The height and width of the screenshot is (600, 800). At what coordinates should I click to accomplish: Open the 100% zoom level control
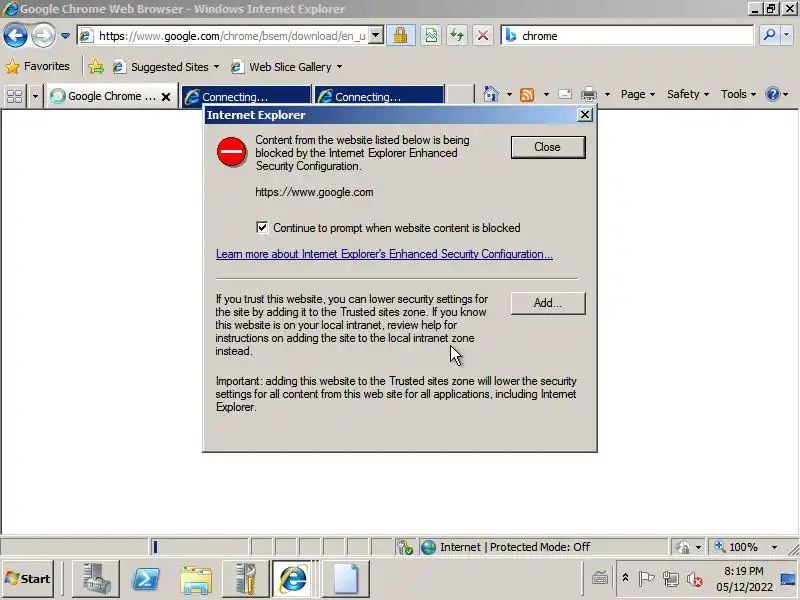click(748, 547)
